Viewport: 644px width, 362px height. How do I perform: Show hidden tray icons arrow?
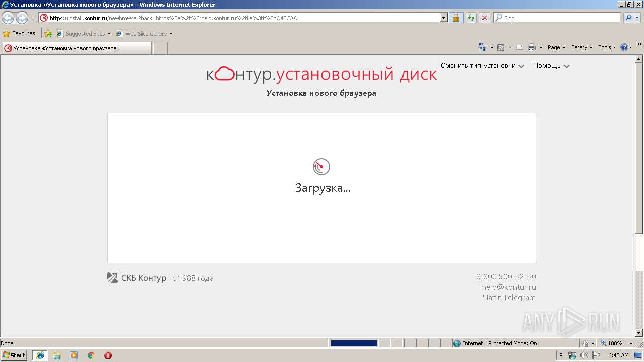[561, 355]
